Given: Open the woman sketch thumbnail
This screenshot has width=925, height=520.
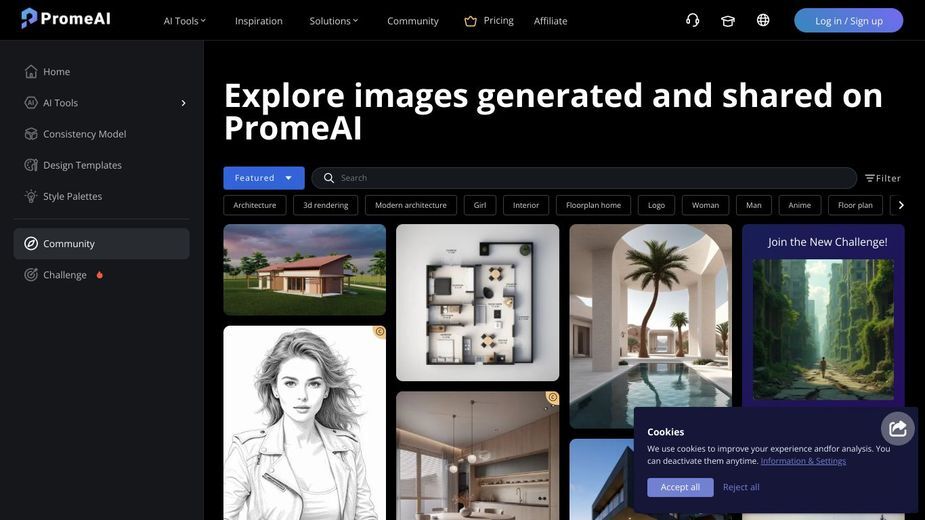Looking at the screenshot, I should pyautogui.click(x=304, y=423).
